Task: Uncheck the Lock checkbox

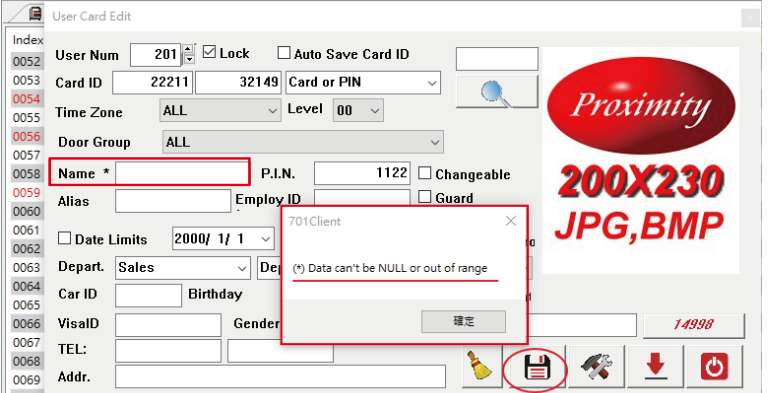Action: click(209, 52)
